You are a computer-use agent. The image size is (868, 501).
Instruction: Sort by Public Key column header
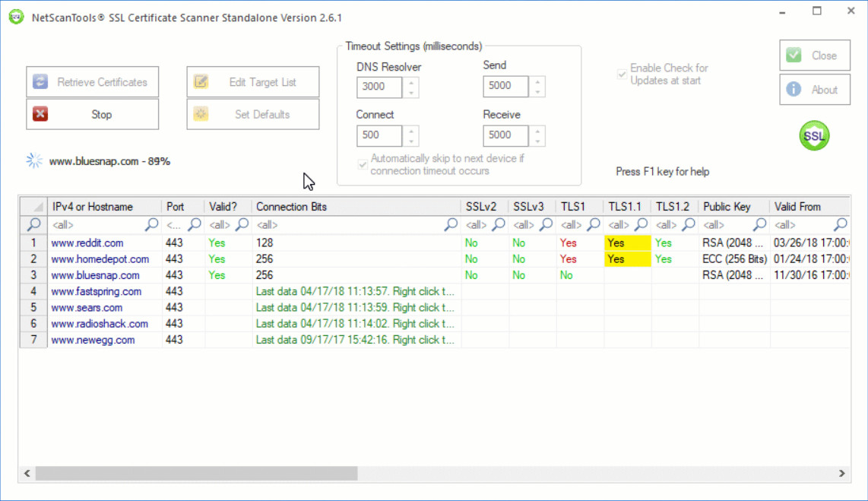click(x=734, y=207)
